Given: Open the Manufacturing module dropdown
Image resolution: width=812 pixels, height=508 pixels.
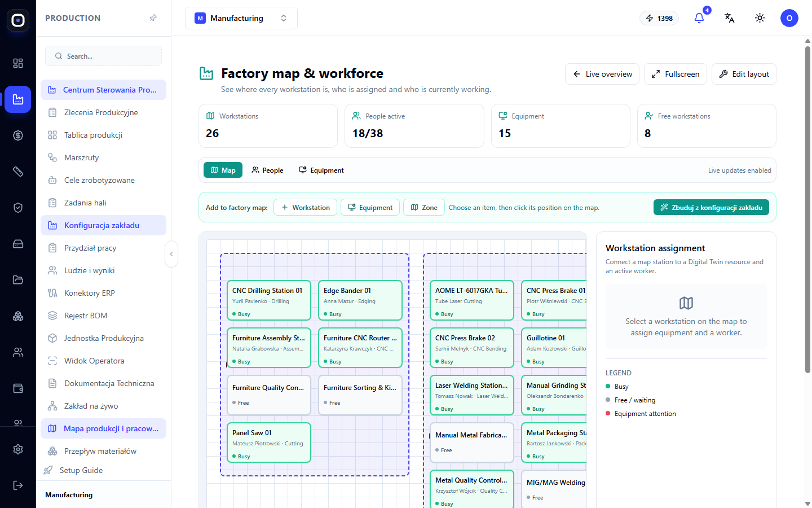Looking at the screenshot, I should [241, 18].
